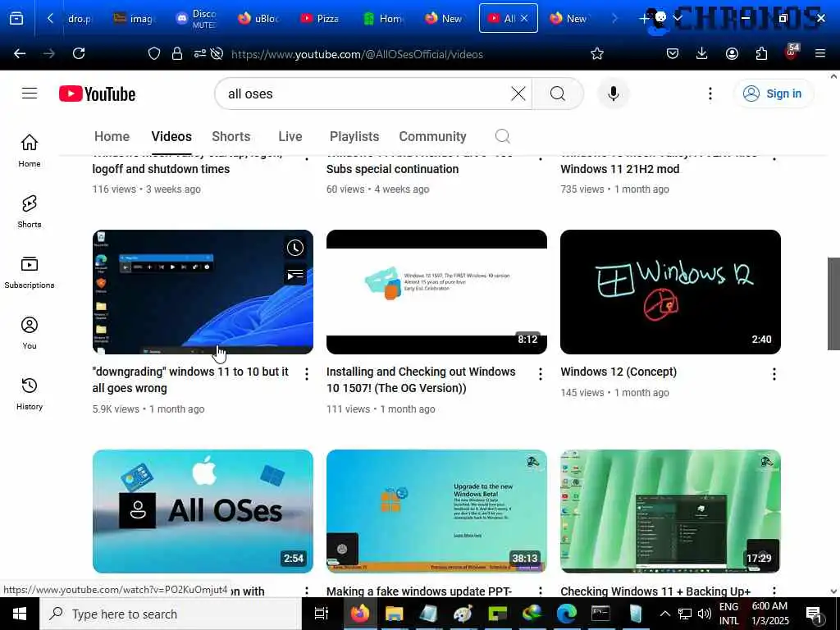Open options menu for Windows 12 (Concept)
Screen dimensions: 840x630
[x=774, y=374]
